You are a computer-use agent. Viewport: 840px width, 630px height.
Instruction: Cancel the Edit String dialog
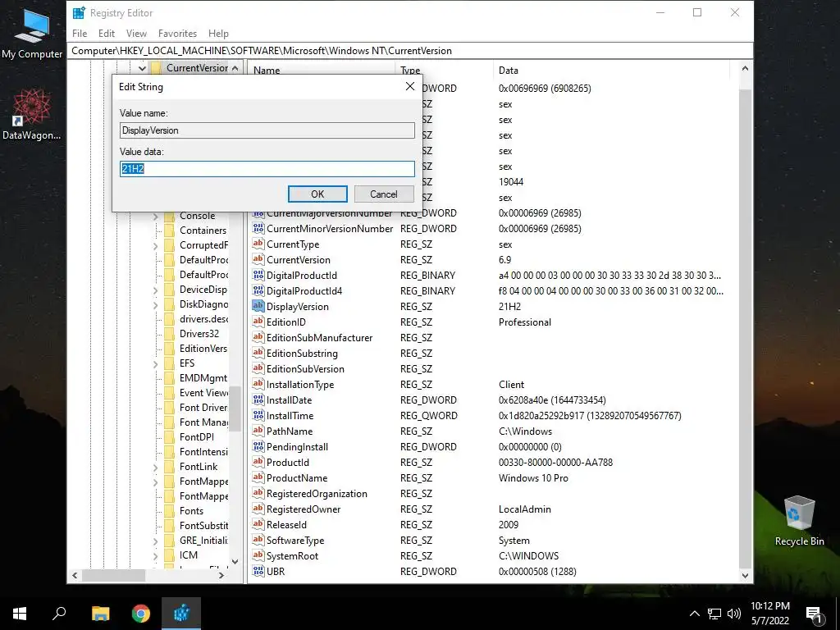384,194
